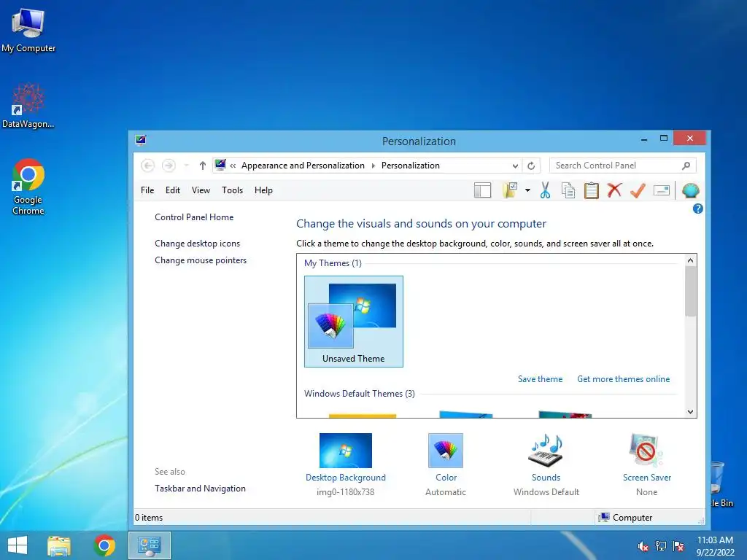Open the Edit menu
Screen dimensions: 747x560
[172, 190]
